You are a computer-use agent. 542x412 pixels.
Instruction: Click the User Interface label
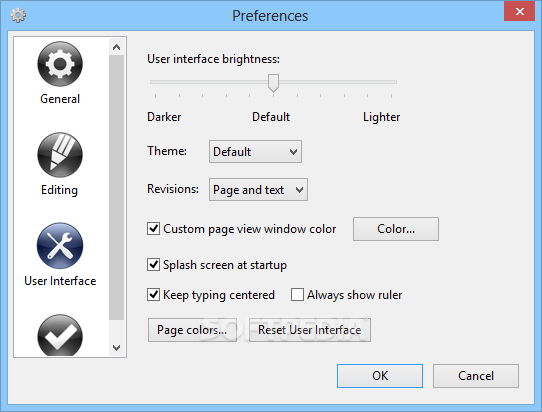pos(60,281)
